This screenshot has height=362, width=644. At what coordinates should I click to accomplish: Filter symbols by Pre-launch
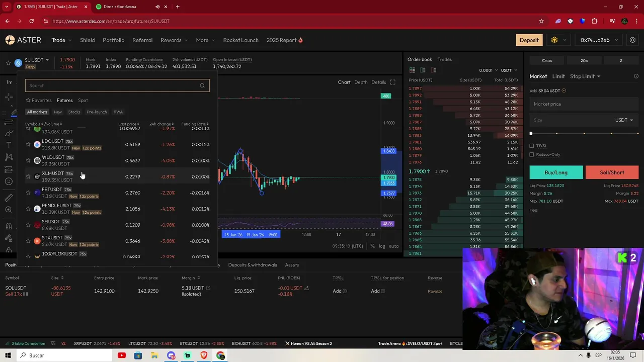click(x=97, y=112)
